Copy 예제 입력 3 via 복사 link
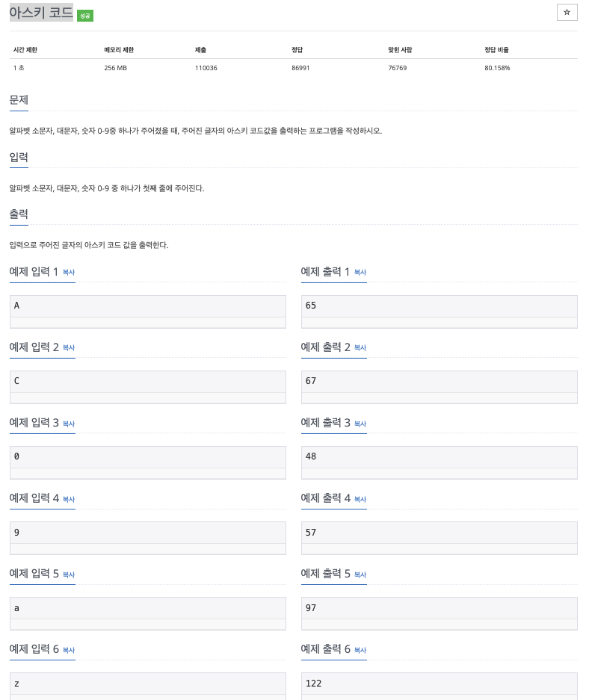The width and height of the screenshot is (589, 700). (69, 424)
